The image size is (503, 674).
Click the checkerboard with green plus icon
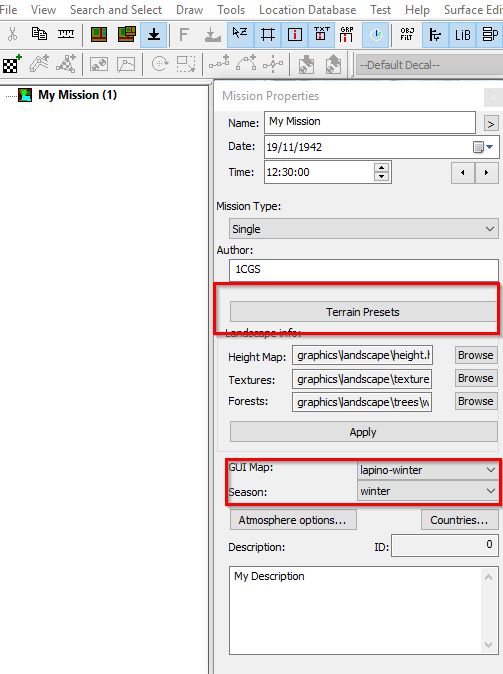[12, 64]
